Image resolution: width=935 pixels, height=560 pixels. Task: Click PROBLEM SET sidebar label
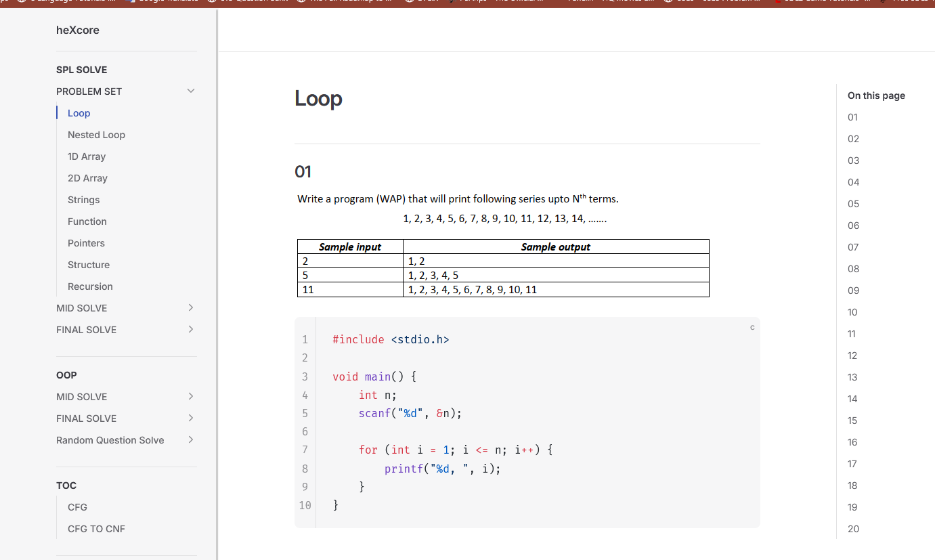[x=89, y=91]
